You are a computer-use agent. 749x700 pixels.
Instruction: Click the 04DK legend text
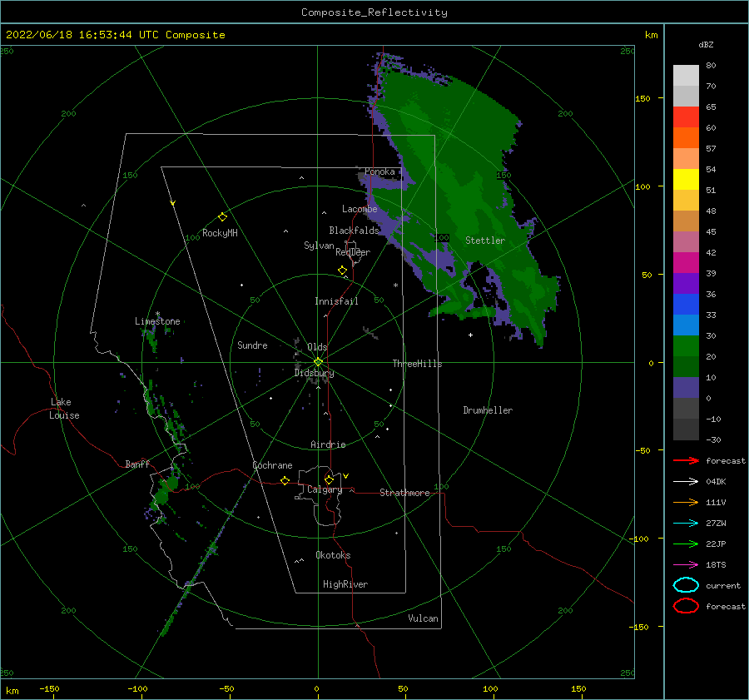[x=716, y=482]
